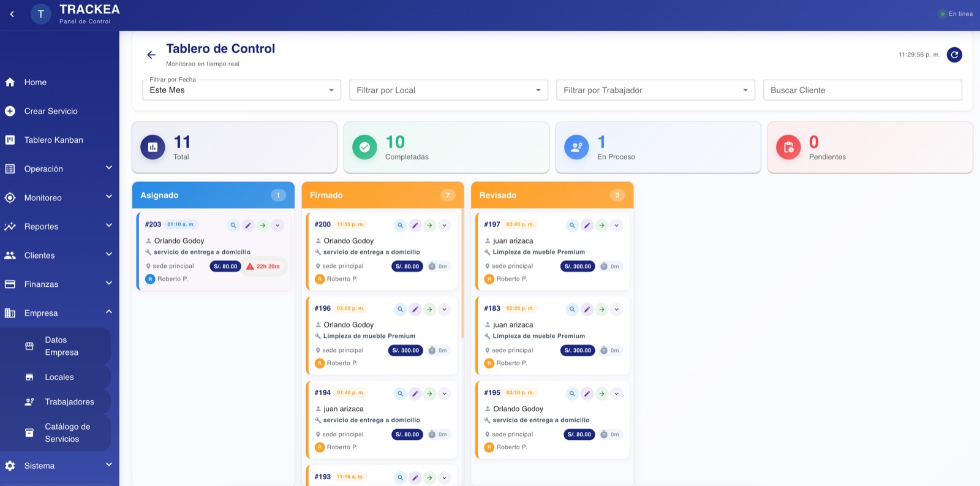This screenshot has height=486, width=980.
Task: Open Trabajadores submenu item
Action: click(x=55, y=402)
